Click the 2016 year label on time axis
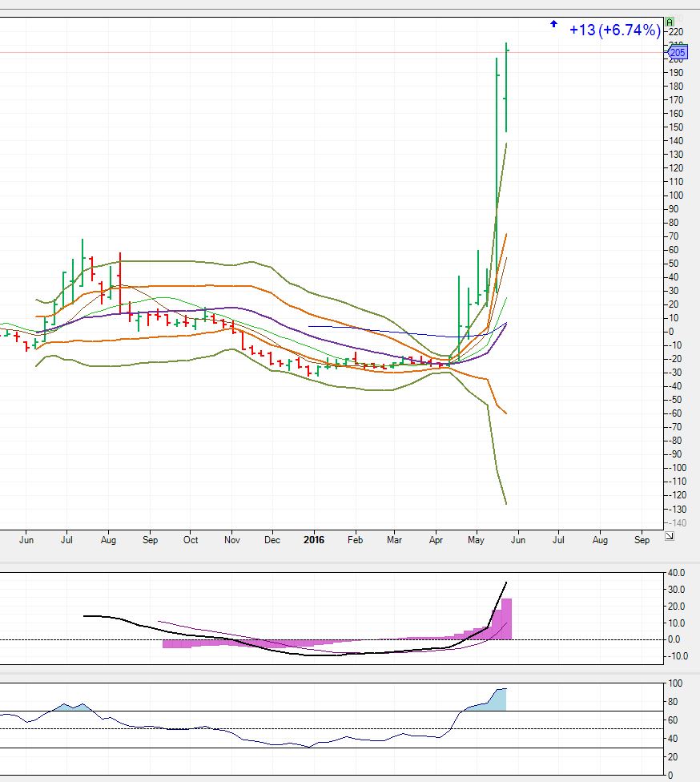The image size is (700, 782). click(x=313, y=540)
